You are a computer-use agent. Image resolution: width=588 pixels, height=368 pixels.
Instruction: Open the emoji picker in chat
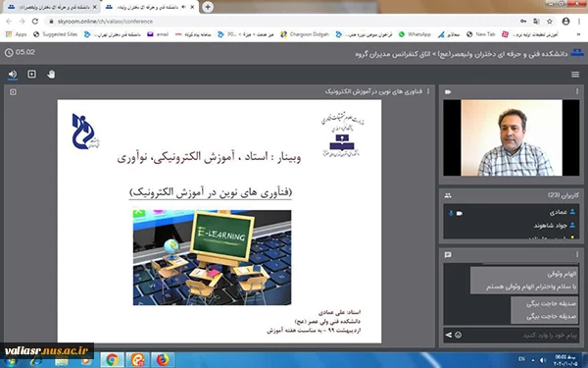[x=459, y=335]
